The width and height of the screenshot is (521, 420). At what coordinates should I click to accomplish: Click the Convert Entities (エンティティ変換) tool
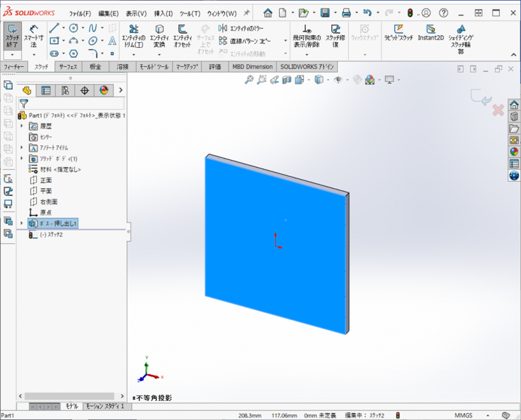[x=159, y=37]
